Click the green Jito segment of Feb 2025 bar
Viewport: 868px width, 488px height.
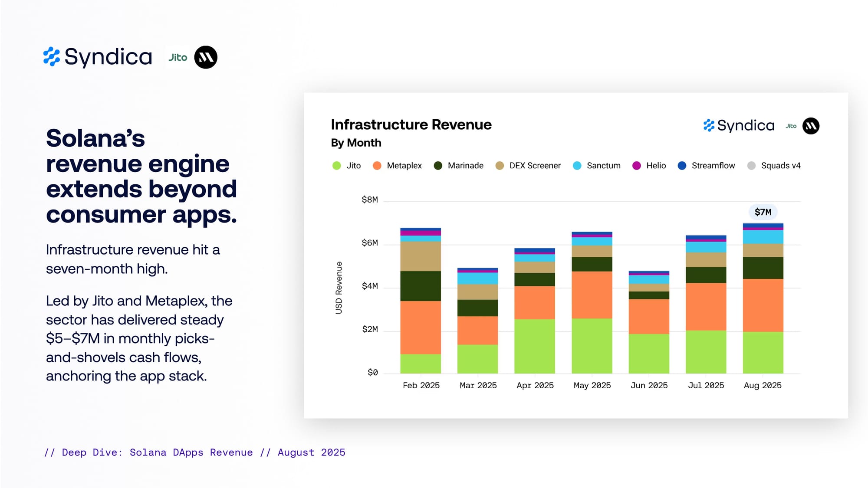point(421,364)
